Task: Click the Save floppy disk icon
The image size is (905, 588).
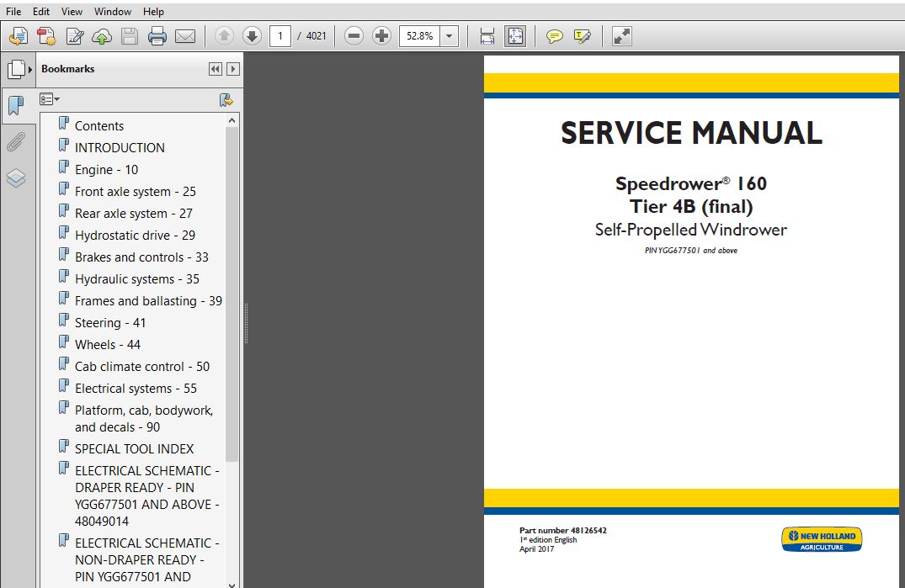Action: click(130, 36)
